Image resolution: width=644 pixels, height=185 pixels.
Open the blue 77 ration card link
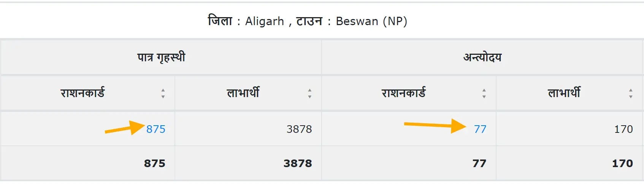(480, 129)
